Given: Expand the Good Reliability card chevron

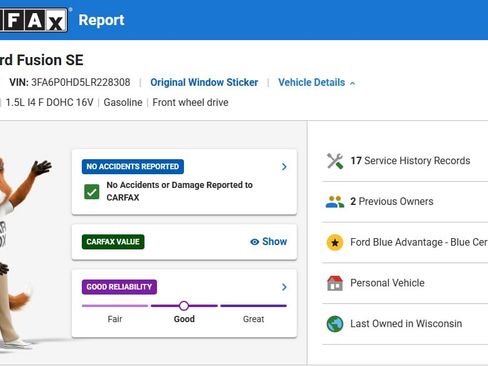Looking at the screenshot, I should point(284,287).
